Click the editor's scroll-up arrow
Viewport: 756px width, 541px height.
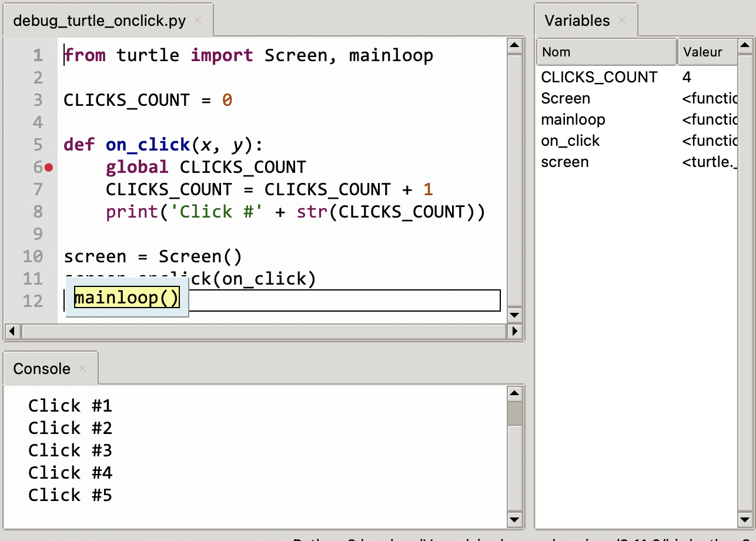click(514, 44)
